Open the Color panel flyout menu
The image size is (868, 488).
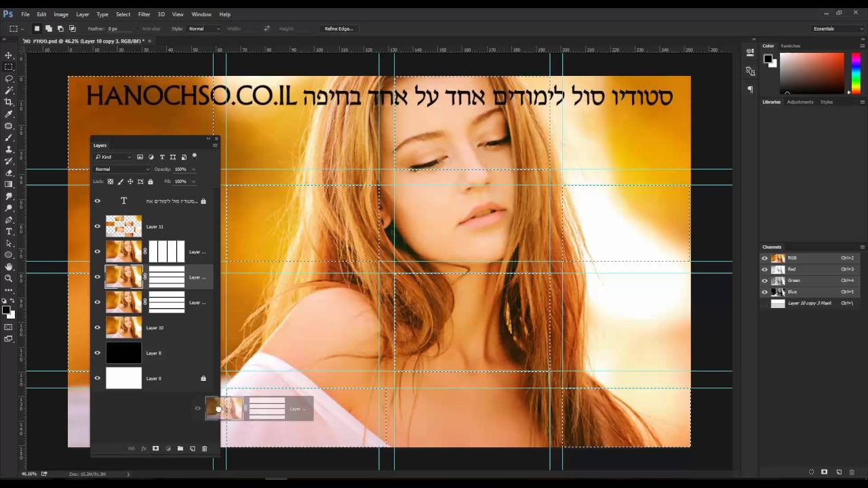(x=863, y=46)
